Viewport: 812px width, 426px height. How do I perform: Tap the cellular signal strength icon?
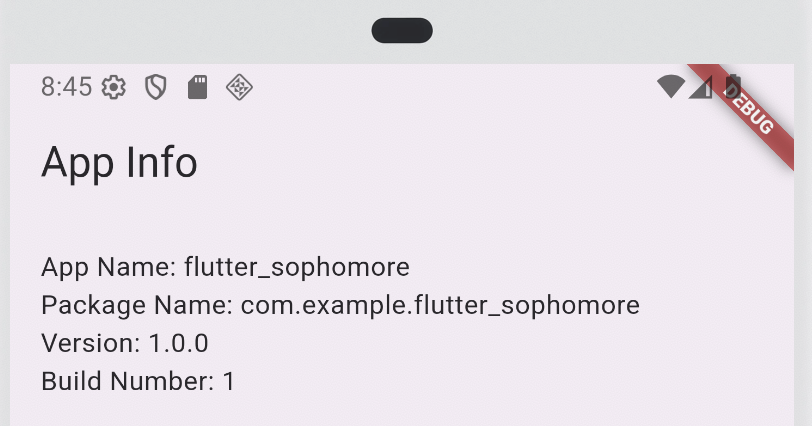tap(700, 86)
